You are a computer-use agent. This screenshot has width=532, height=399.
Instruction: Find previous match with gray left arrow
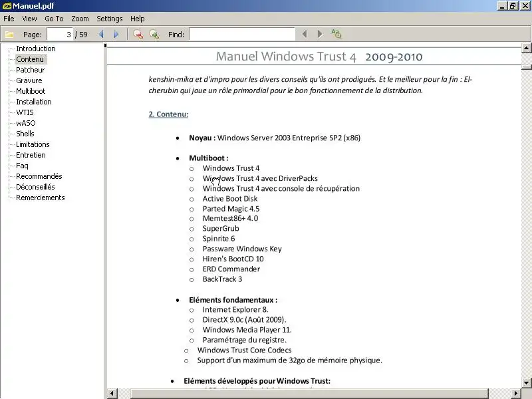click(305, 35)
